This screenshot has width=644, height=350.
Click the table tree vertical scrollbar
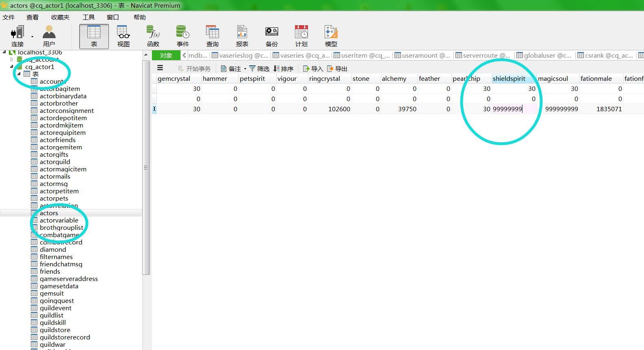pyautogui.click(x=146, y=168)
